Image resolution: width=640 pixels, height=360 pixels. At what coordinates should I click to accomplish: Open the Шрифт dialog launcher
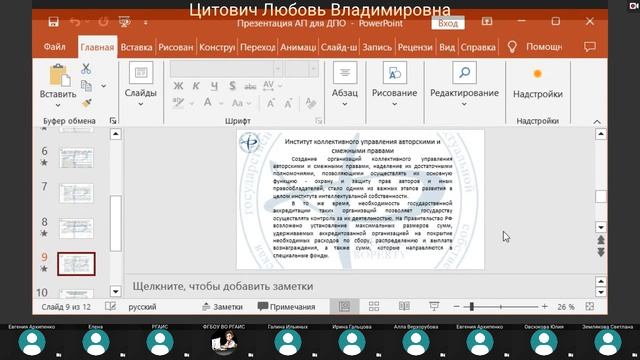coord(318,120)
